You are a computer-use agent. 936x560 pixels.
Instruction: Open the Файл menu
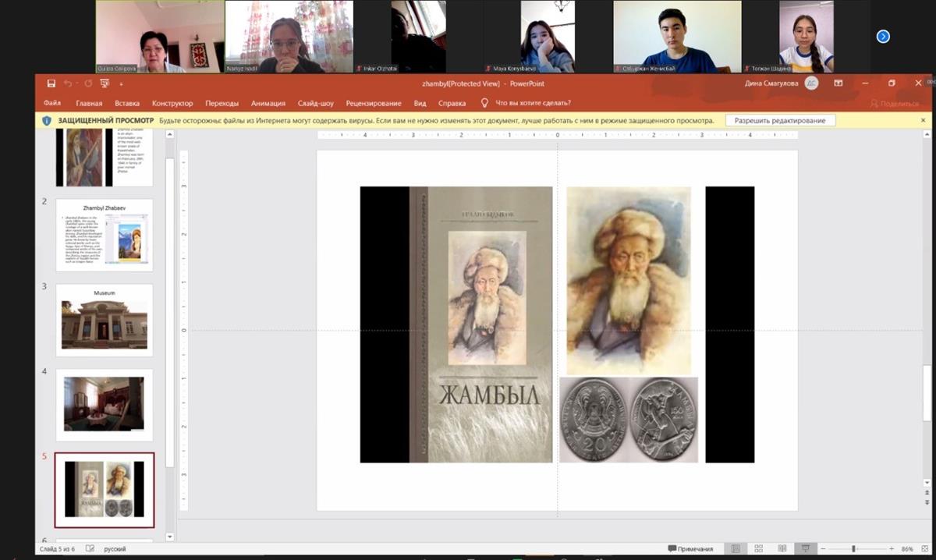click(52, 103)
